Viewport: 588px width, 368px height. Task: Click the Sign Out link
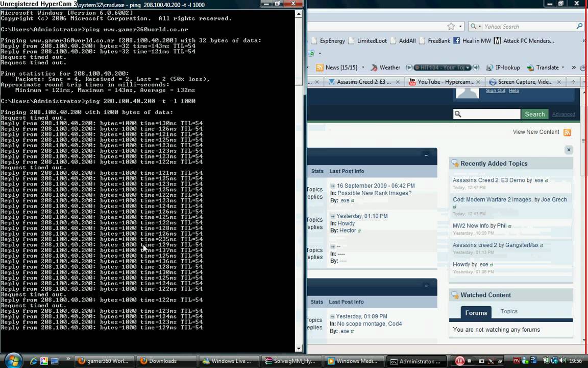tap(496, 91)
